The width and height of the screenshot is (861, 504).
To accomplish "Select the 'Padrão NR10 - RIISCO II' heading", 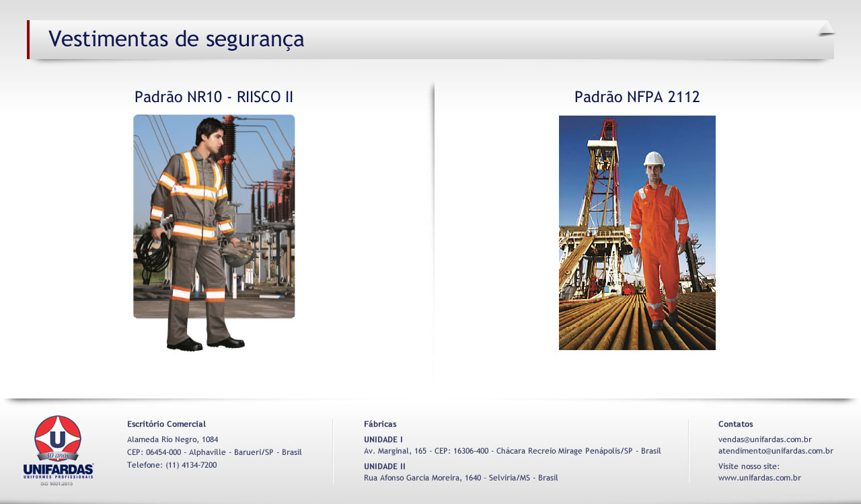I will [x=214, y=97].
